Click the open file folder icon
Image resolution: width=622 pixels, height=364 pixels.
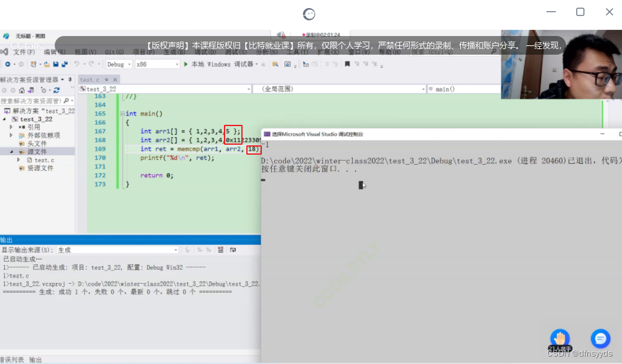coord(47,64)
